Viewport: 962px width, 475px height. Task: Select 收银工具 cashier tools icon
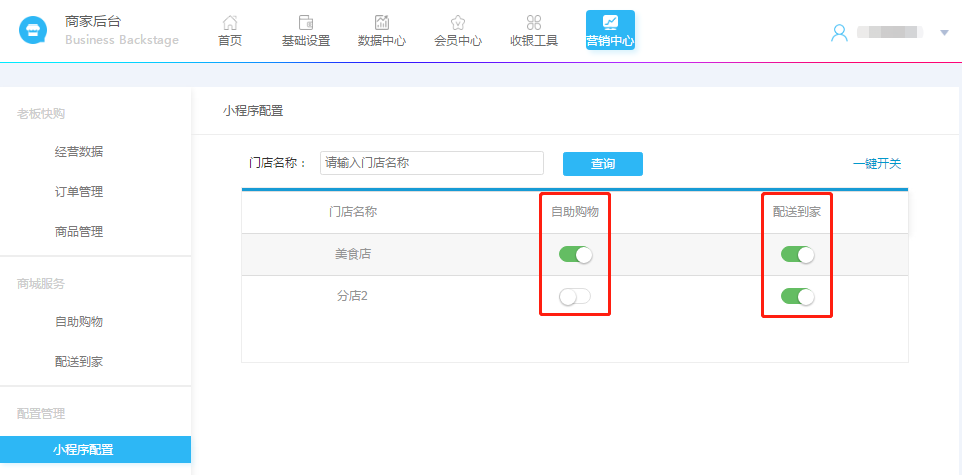(534, 23)
